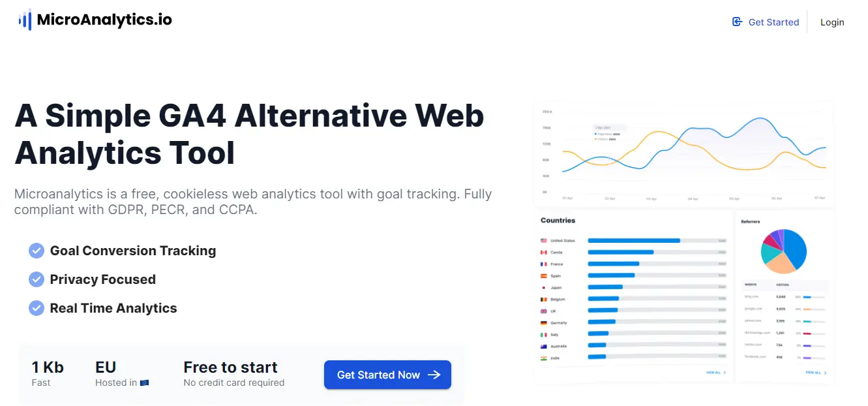Click the United States flag in Countries list
The width and height of the screenshot is (868, 406).
coord(544,240)
